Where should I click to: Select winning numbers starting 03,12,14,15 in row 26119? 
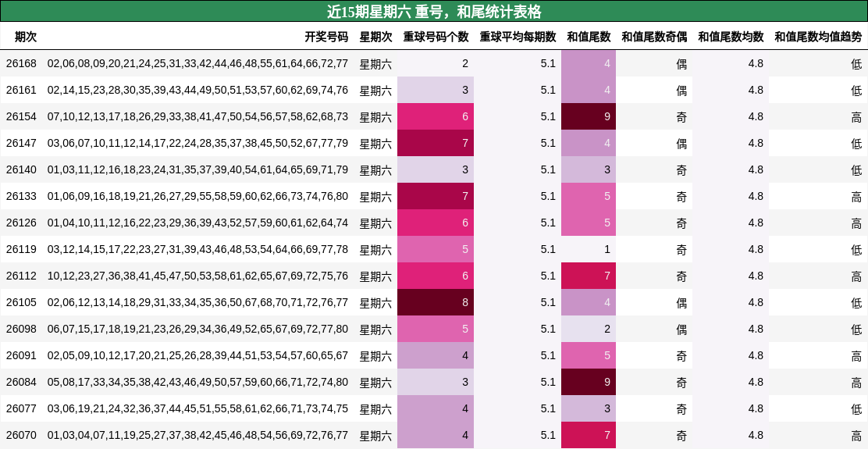click(197, 250)
